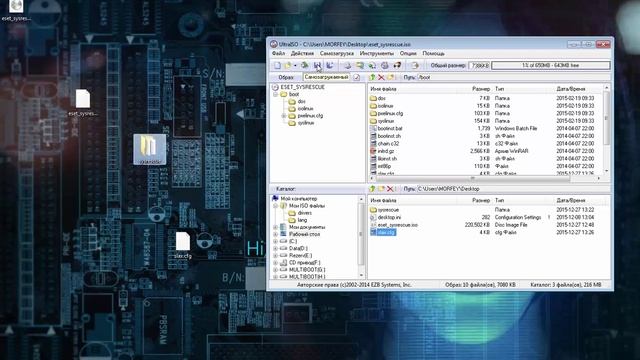Viewport: 640px width, 360px height.
Task: Click the last toolbar icon before Общий размер
Action: [415, 65]
